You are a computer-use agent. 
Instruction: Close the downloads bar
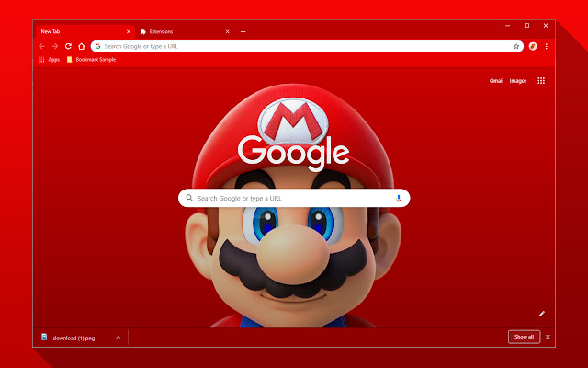548,337
